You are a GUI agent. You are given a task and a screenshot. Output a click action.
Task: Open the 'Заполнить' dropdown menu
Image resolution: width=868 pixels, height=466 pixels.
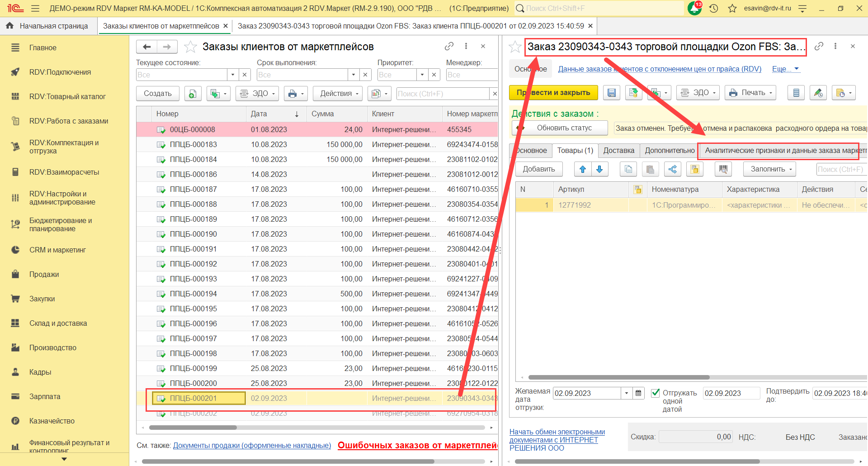coord(769,169)
